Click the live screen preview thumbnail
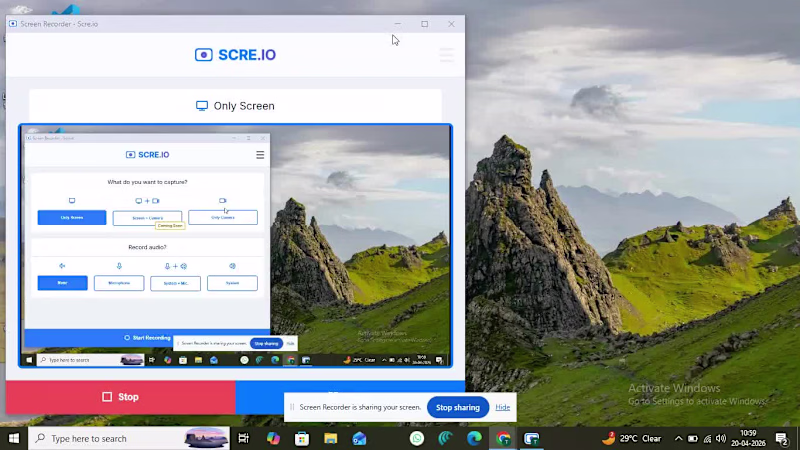 [x=235, y=245]
